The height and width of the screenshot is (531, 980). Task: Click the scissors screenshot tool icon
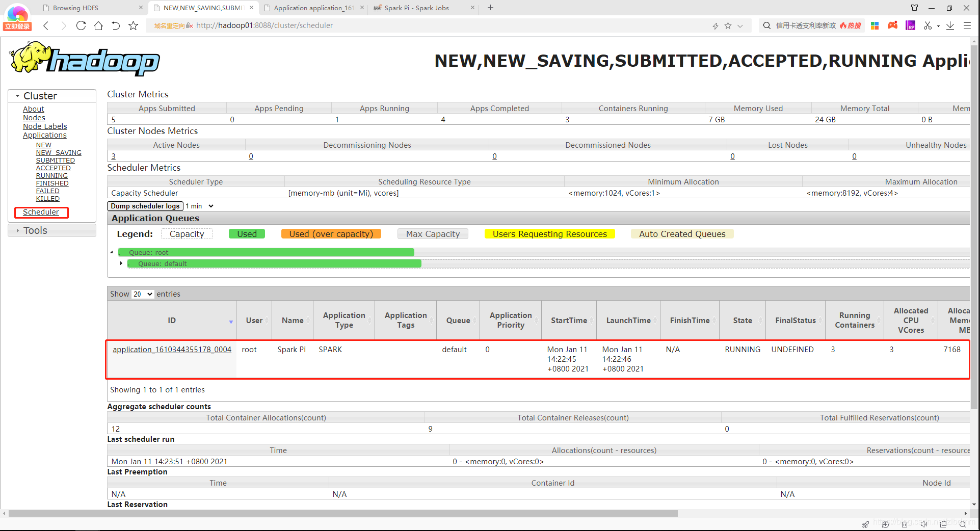click(x=928, y=25)
